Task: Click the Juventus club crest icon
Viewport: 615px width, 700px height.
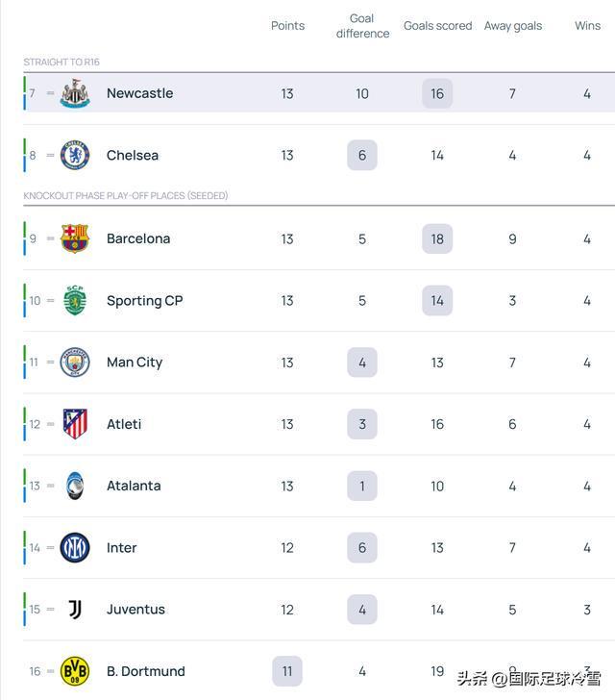Action: coord(75,610)
